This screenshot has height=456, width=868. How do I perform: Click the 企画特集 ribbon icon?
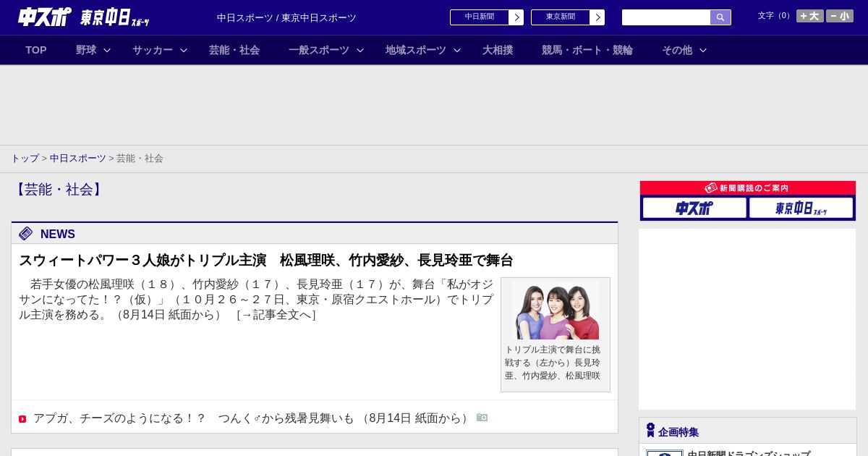pos(650,430)
